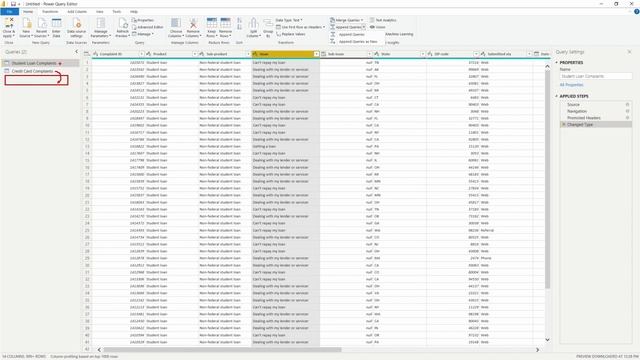This screenshot has width=640, height=360.
Task: Switch to the Add Column tab
Action: [x=77, y=11]
